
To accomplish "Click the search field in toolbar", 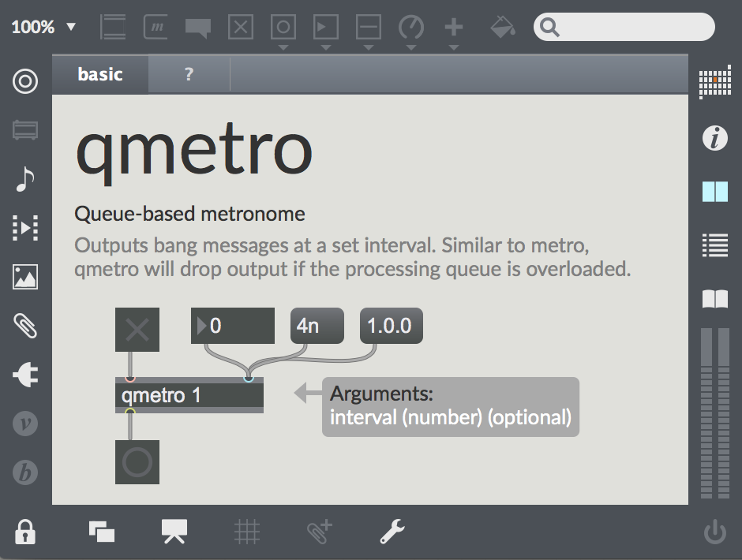I will 631,28.
